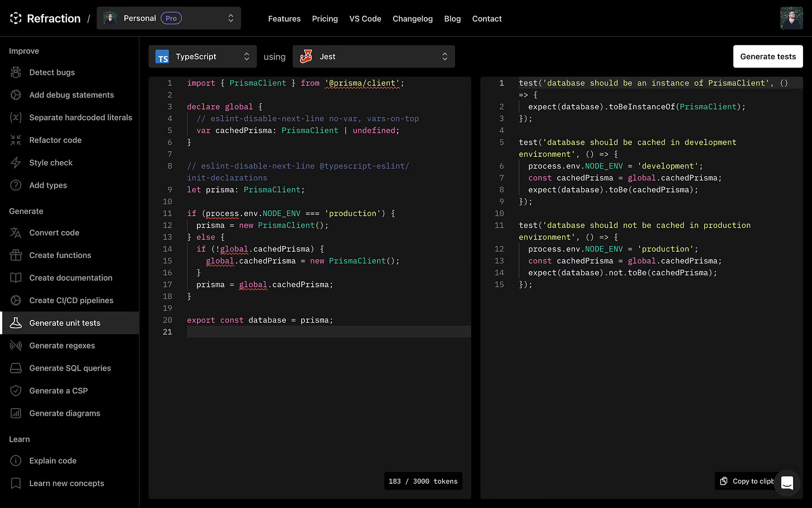Screen dimensions: 812x508
Task: Expand the Personal Pro workspace switcher
Action: tap(169, 18)
